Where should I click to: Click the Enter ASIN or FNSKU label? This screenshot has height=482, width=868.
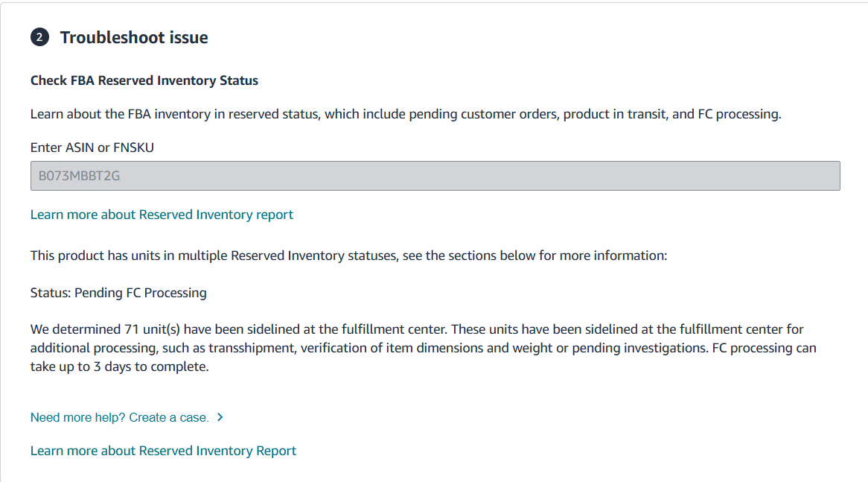coord(92,148)
